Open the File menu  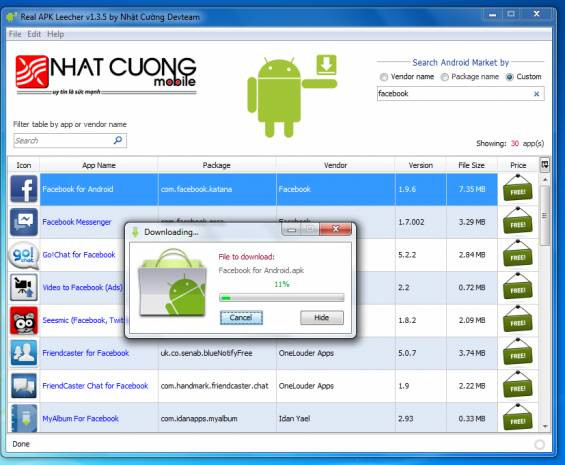pos(15,34)
